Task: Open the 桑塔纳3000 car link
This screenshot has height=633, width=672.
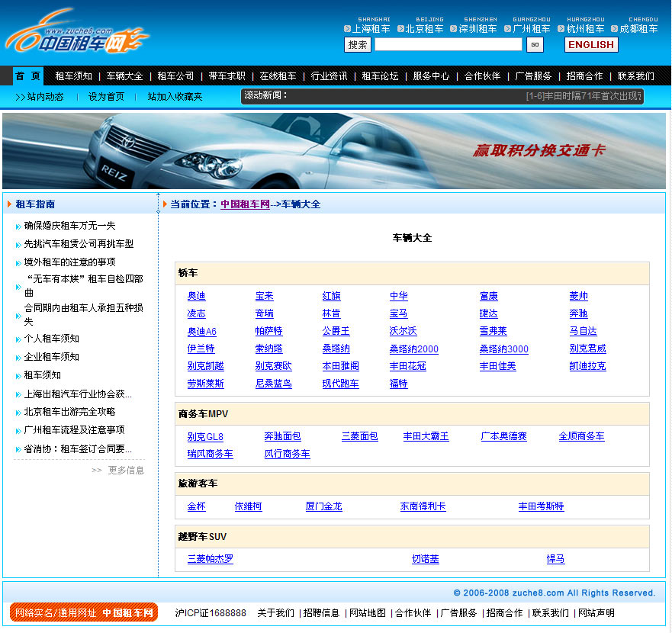Action: pos(504,349)
